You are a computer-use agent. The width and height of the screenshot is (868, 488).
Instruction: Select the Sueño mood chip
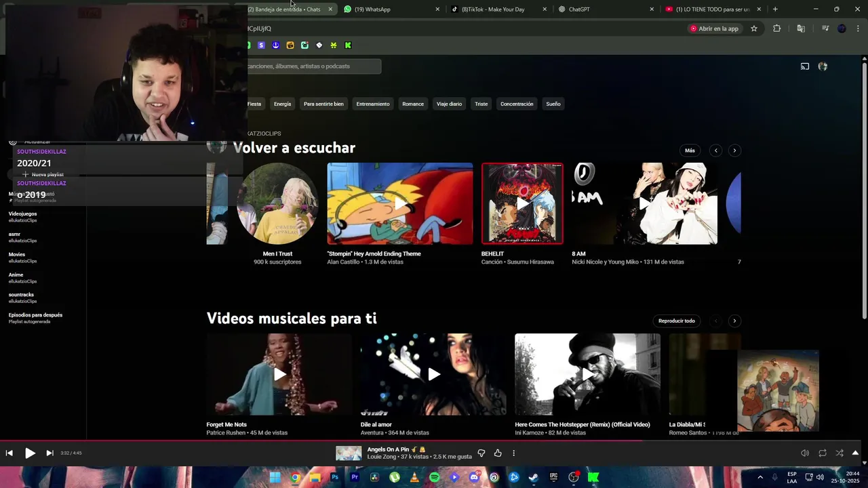553,104
